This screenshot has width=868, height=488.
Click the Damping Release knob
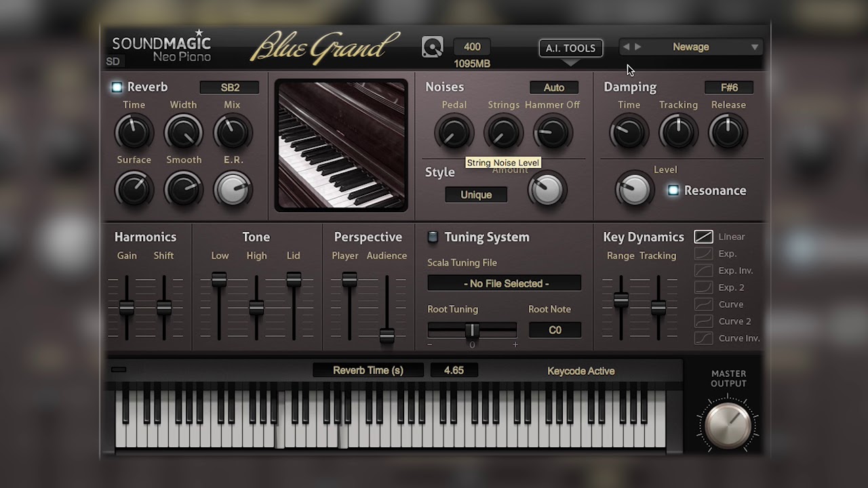(728, 131)
